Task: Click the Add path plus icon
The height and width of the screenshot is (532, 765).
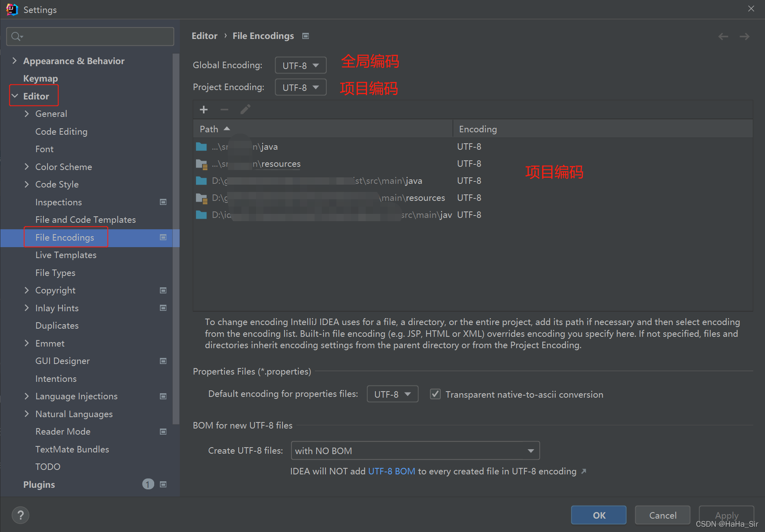Action: (204, 110)
